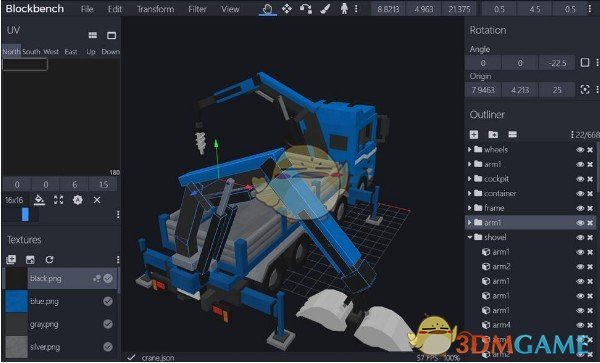Hide the frame group with eye icon
This screenshot has width=600, height=363.
coord(580,208)
